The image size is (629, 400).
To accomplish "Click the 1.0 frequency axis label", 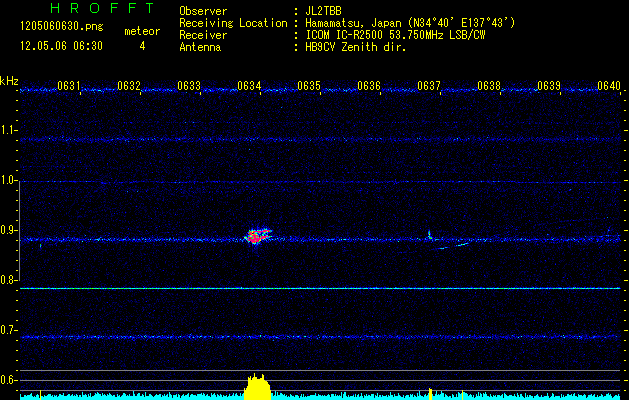I will tap(9, 180).
